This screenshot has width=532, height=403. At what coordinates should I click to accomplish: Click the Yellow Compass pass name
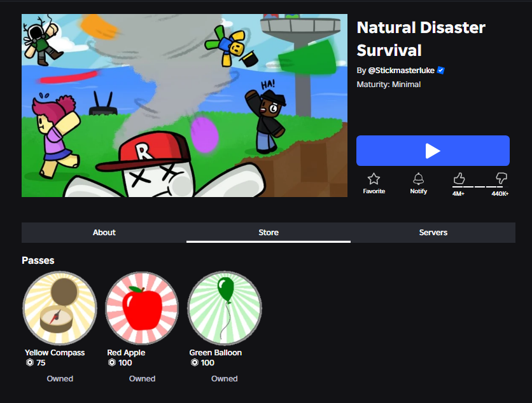55,353
